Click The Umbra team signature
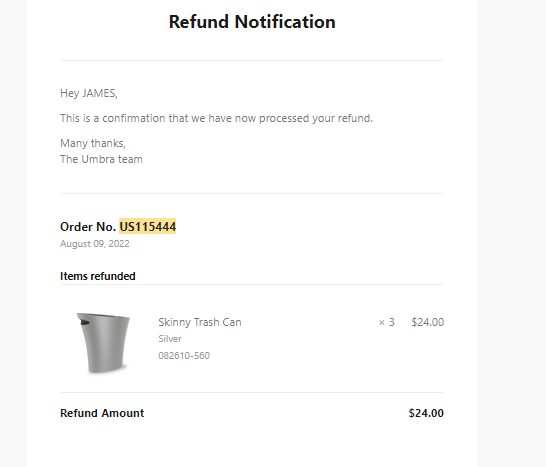 (101, 159)
